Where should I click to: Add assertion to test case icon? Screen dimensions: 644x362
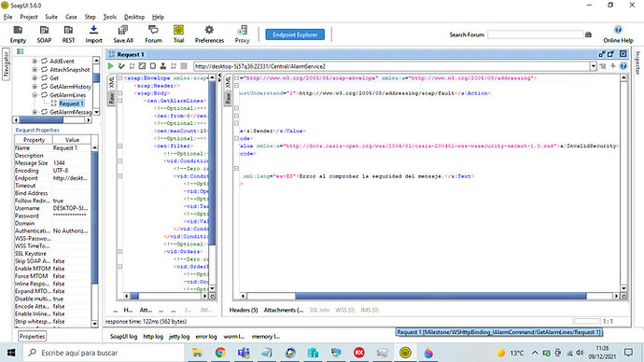[x=121, y=66]
